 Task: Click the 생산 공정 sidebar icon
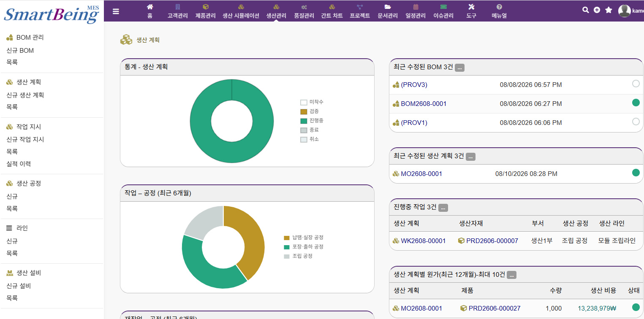tap(10, 184)
